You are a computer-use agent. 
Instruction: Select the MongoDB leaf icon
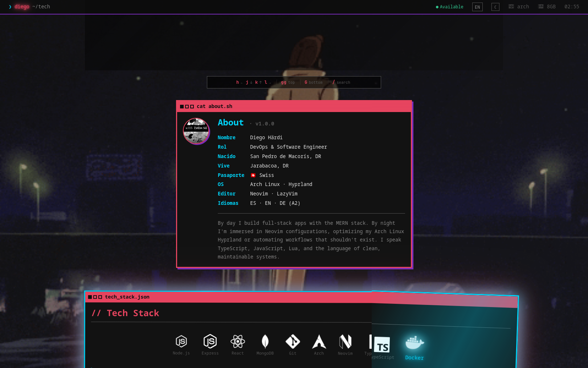click(265, 342)
